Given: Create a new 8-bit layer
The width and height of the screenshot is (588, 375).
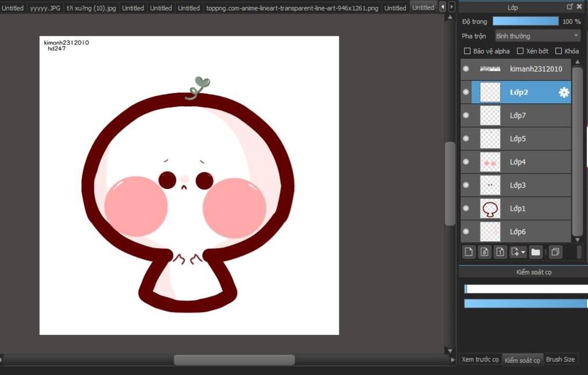Looking at the screenshot, I should click(x=485, y=252).
